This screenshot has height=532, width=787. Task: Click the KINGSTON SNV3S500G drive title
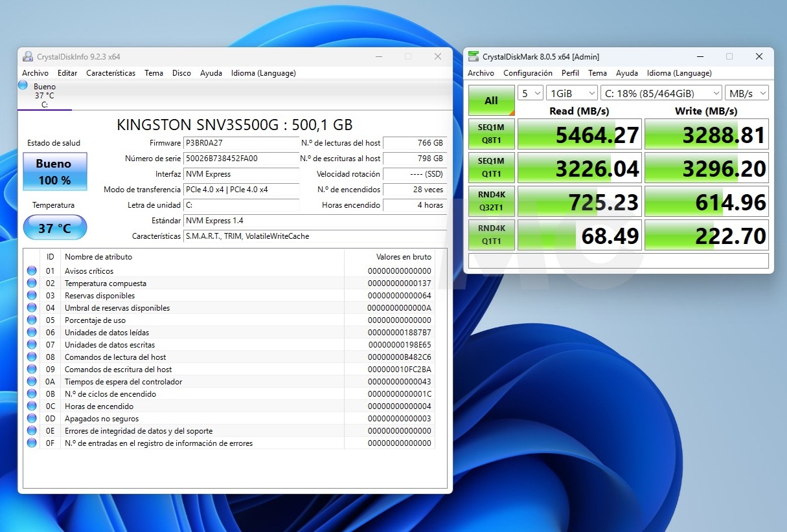click(x=234, y=125)
